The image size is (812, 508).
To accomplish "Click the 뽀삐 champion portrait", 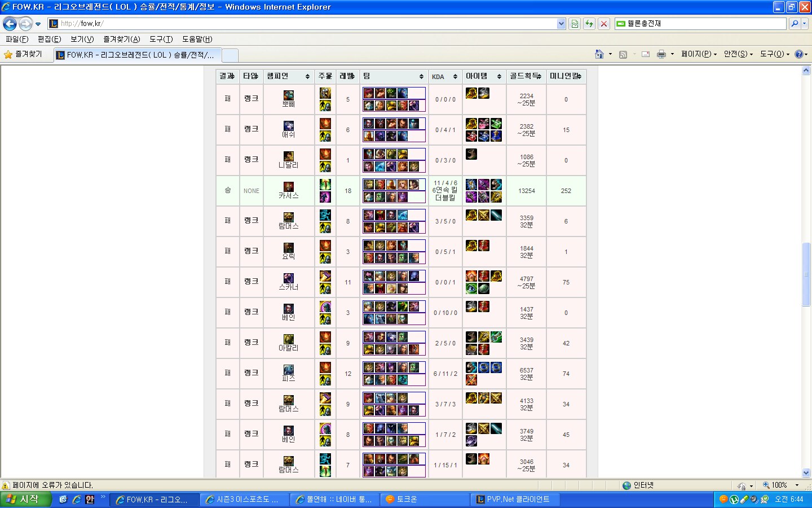I will [x=289, y=95].
